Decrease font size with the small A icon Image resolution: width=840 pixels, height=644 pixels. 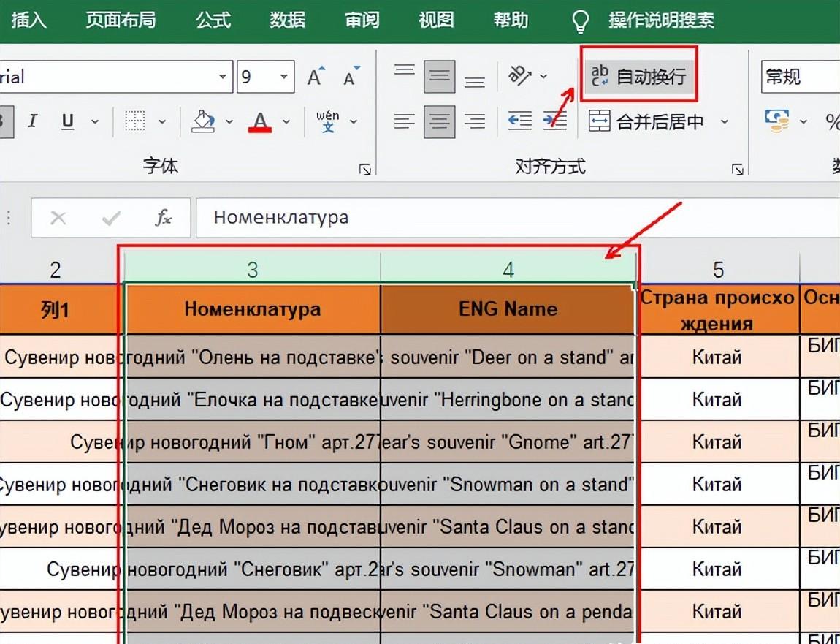coord(351,77)
